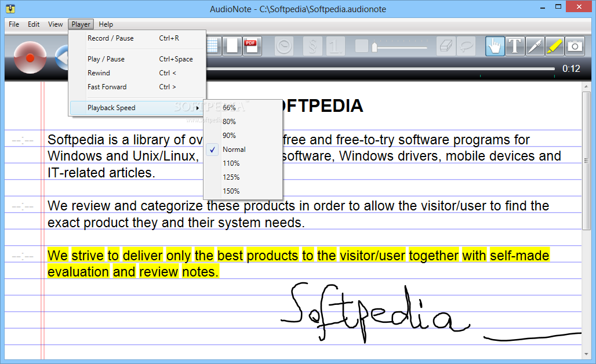Set playback speed to 80%
Image resolution: width=596 pixels, height=364 pixels.
click(x=244, y=122)
